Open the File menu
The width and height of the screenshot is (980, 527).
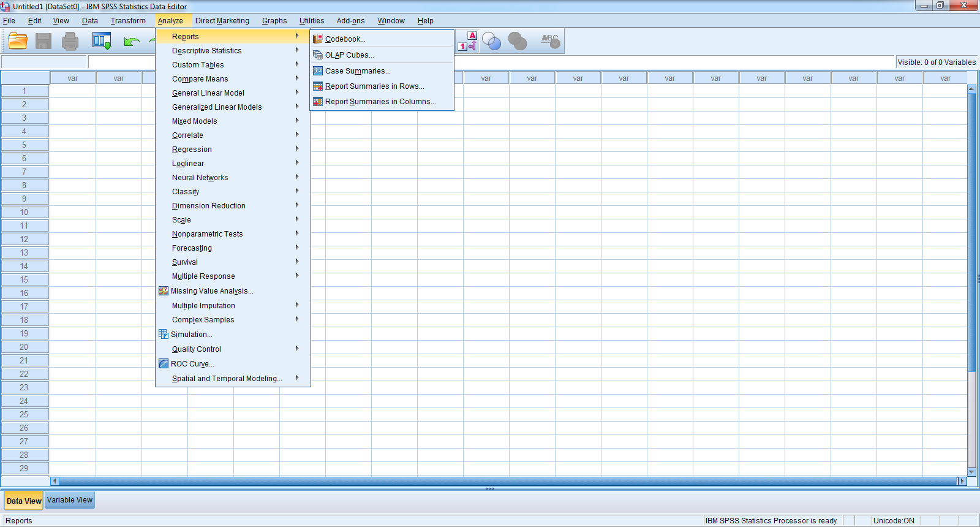pyautogui.click(x=9, y=21)
